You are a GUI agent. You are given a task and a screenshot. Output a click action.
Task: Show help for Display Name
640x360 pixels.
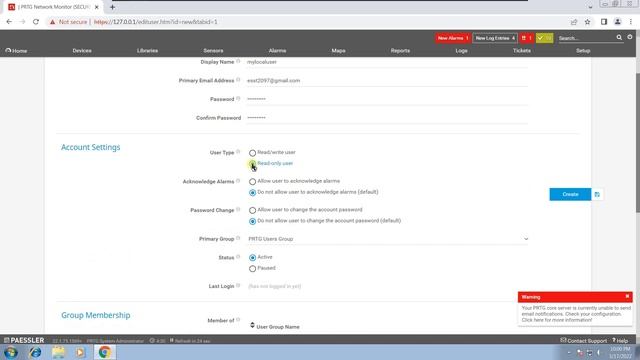click(x=238, y=62)
